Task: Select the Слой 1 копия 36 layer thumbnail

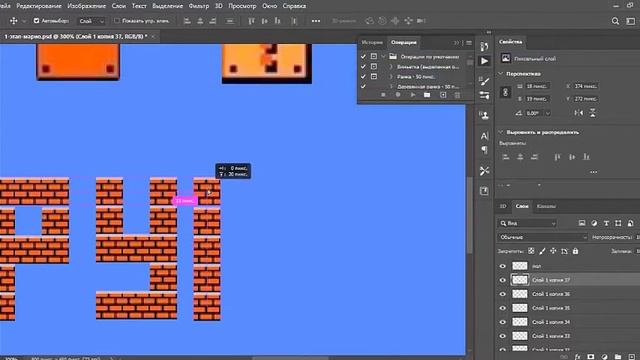Action: [520, 294]
